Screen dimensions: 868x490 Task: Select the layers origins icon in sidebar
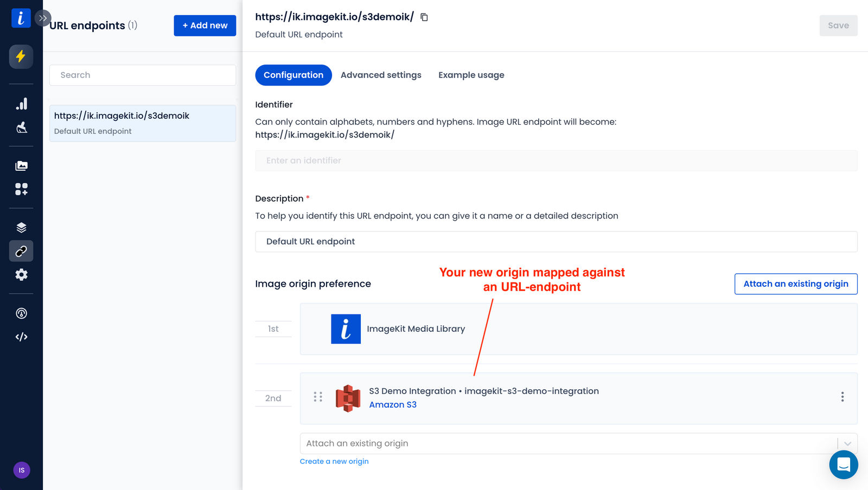(x=21, y=227)
